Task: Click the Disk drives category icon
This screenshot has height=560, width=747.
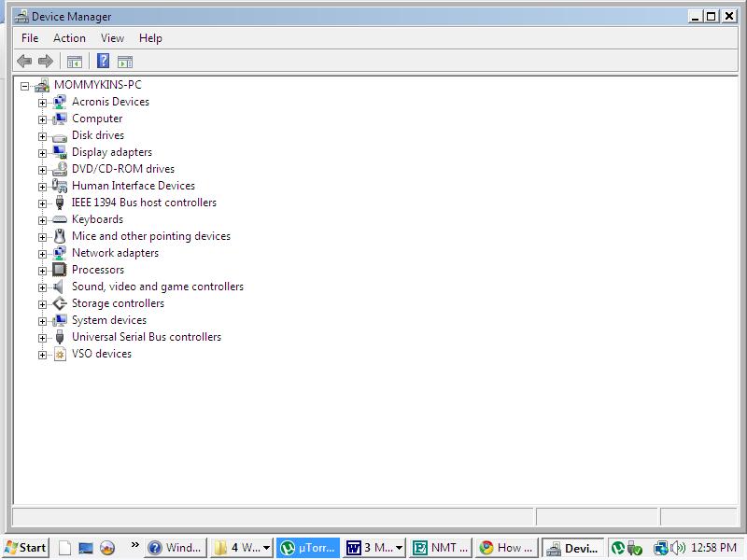Action: [60, 137]
